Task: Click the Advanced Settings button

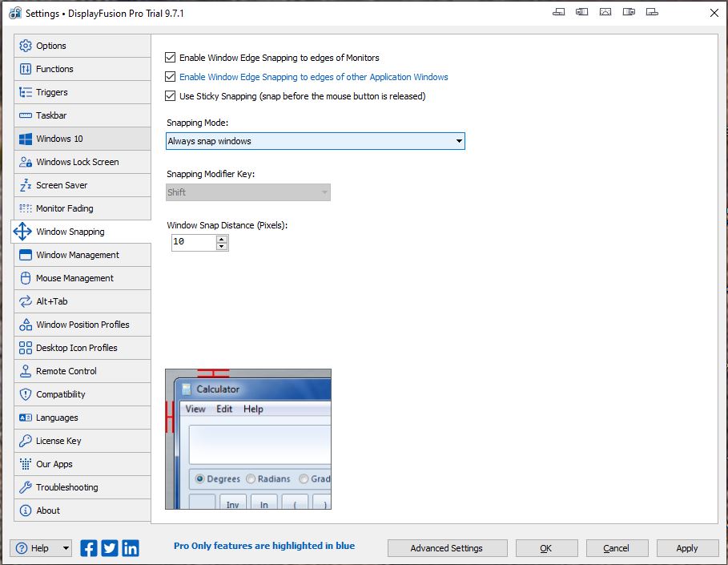Action: (447, 548)
